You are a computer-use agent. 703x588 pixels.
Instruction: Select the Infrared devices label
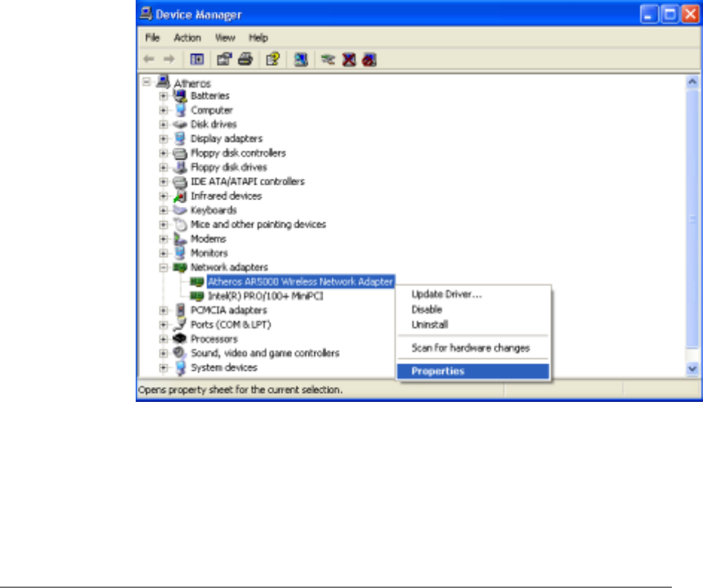click(226, 196)
